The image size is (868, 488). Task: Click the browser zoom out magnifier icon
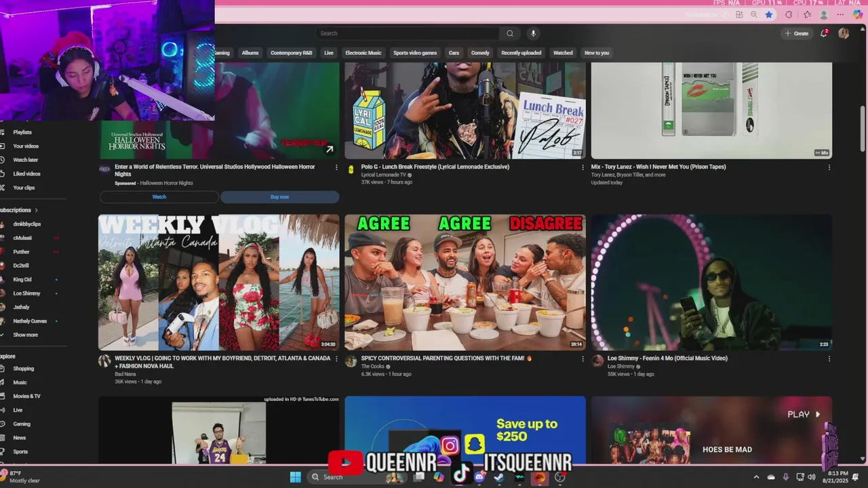(x=754, y=15)
